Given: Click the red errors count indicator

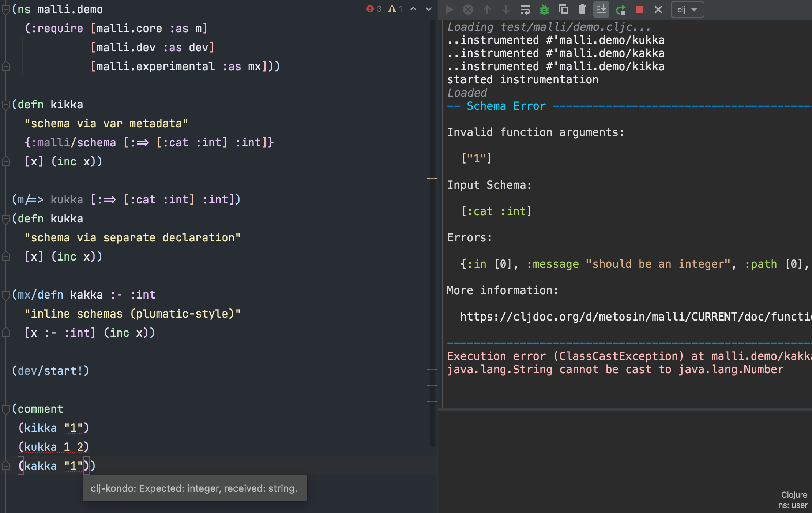Looking at the screenshot, I should tap(374, 9).
